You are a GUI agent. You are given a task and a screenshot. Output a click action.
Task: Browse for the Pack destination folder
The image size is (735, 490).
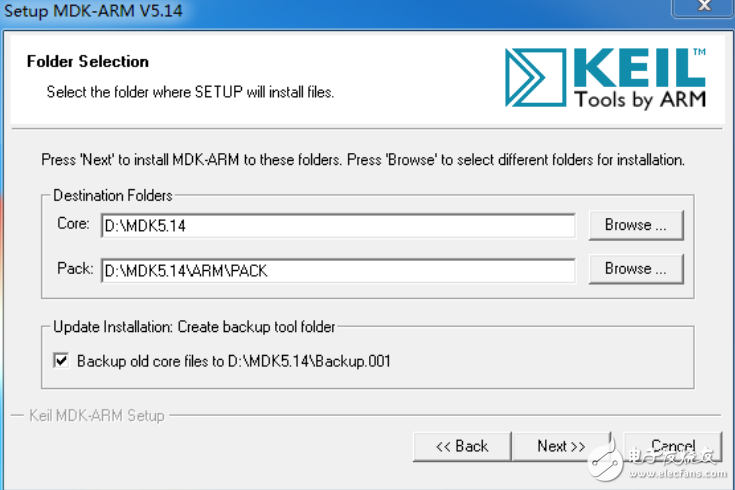(636, 269)
